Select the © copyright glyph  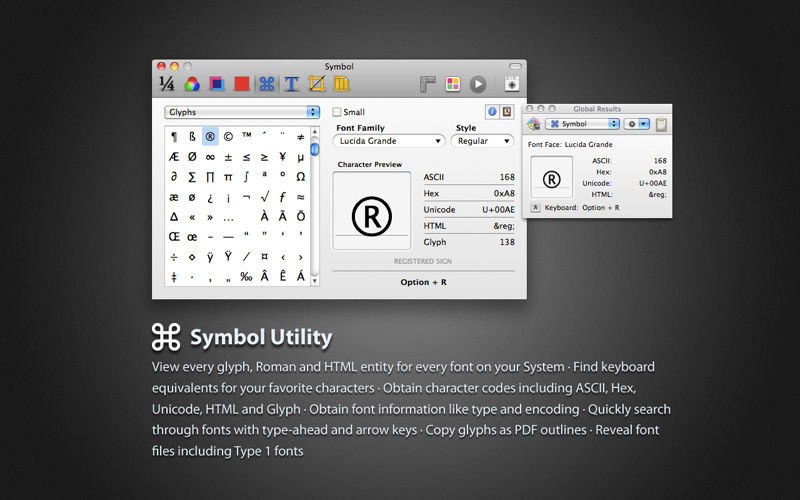[228, 136]
